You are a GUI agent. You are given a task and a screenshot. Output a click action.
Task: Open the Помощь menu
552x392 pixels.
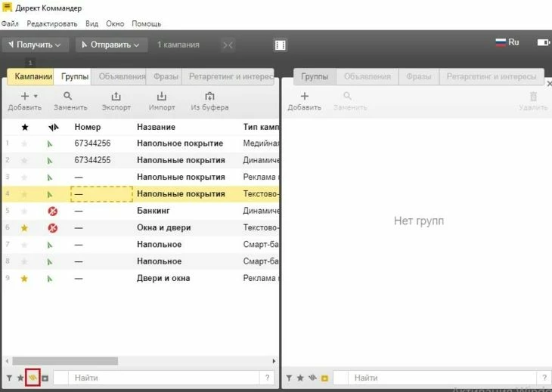tap(147, 23)
